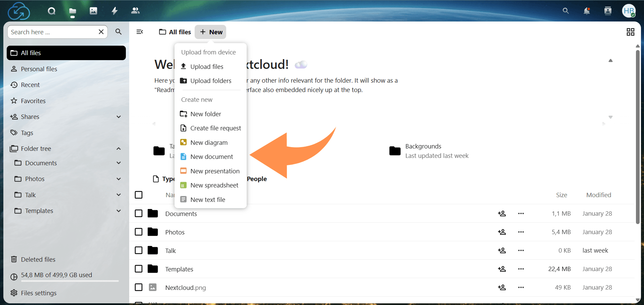Open sharing options for the Photos folder
Screen dimensions: 644x305
(x=502, y=232)
